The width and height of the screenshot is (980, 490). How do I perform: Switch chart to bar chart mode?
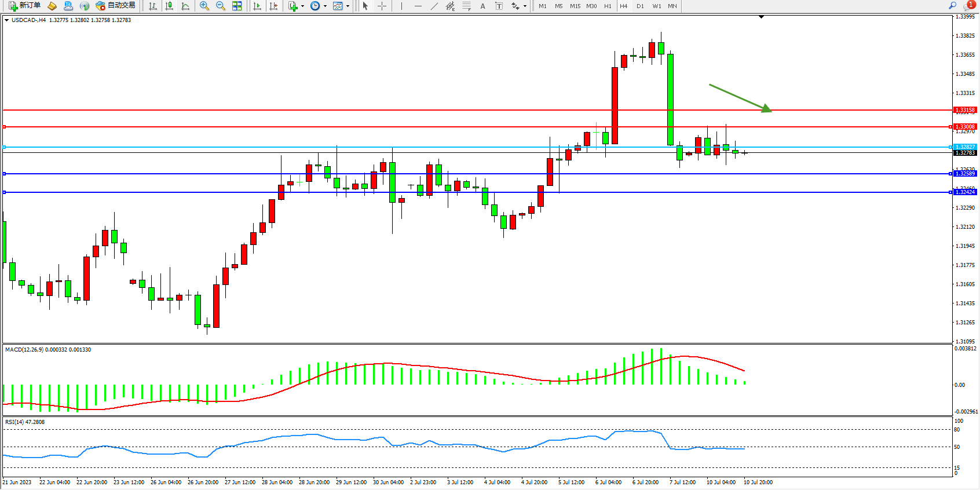[x=153, y=6]
